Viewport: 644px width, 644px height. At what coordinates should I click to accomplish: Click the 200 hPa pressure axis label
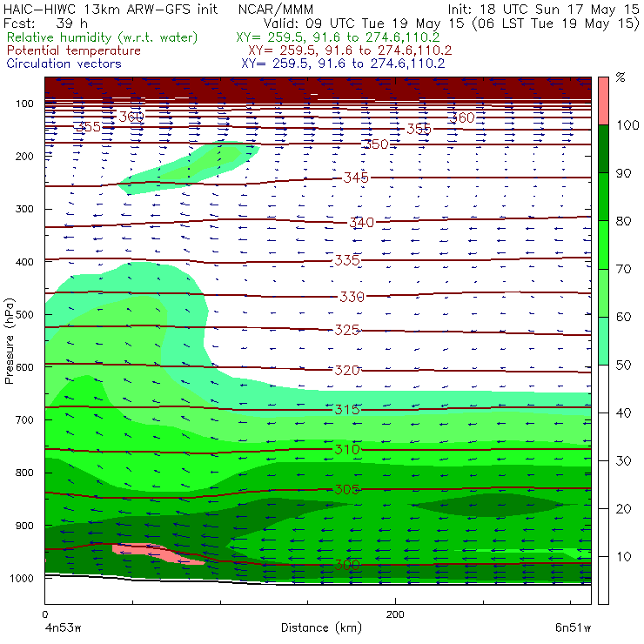click(x=24, y=157)
